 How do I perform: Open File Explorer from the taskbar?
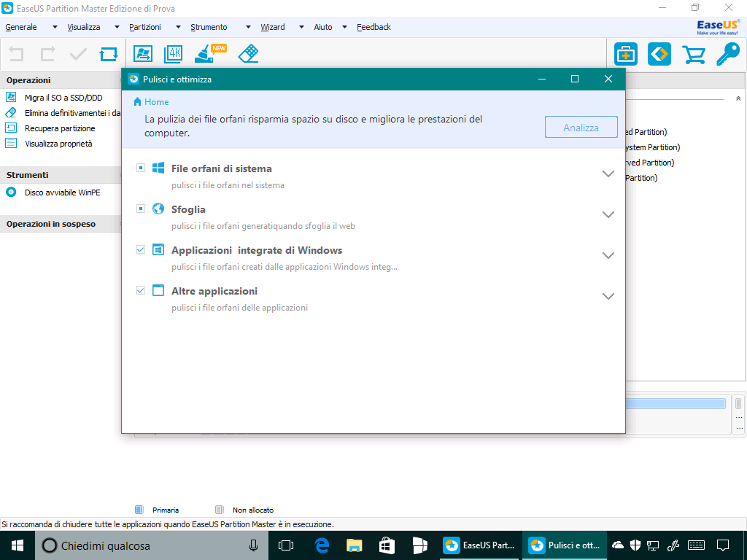[354, 545]
